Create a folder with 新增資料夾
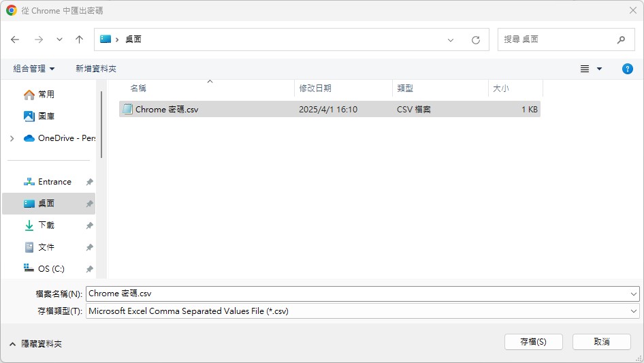Screen dimensions: 644x363 [96, 69]
